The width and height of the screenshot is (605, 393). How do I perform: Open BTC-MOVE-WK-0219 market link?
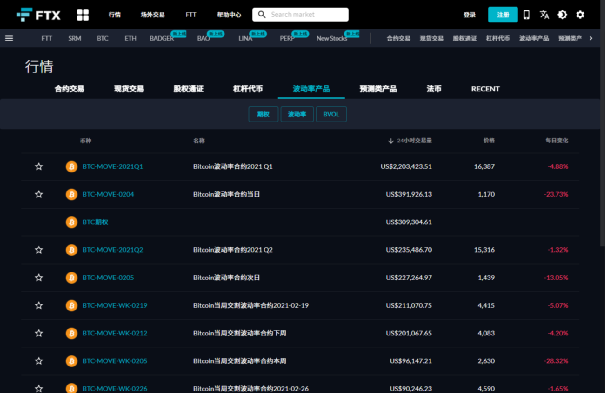[x=115, y=305]
